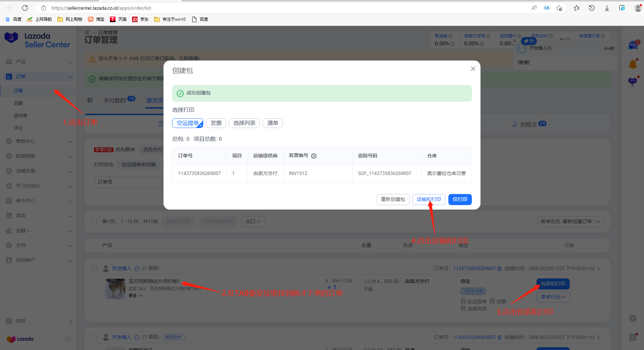The width and height of the screenshot is (644, 350).
Task: Open invoice number settings gear icon
Action: 314,156
